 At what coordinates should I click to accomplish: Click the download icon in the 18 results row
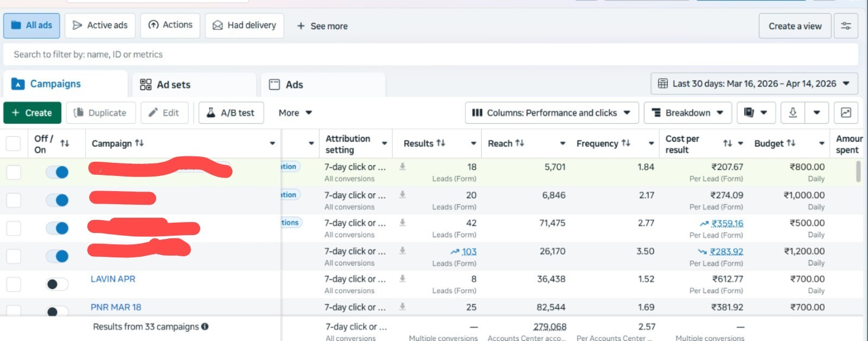(x=403, y=167)
